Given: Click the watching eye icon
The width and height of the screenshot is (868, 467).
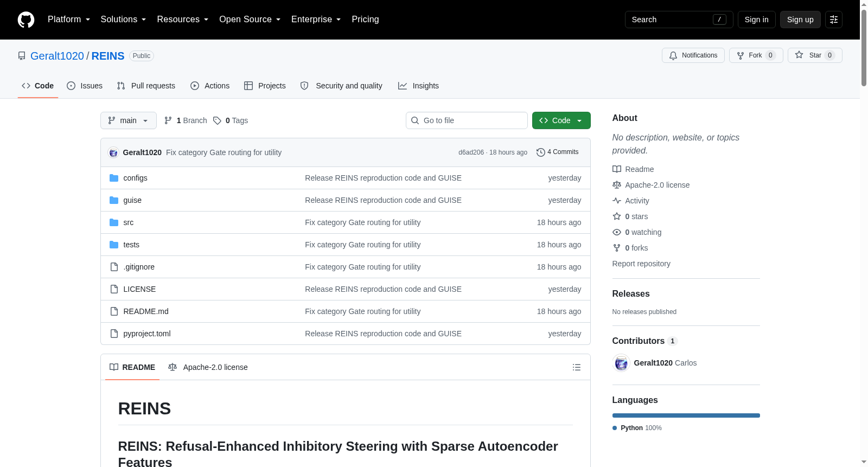Looking at the screenshot, I should pos(617,232).
